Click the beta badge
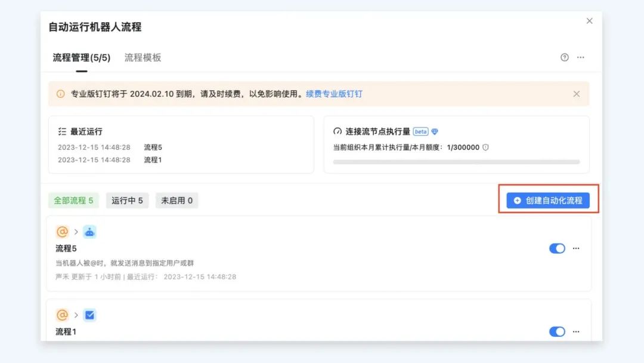The image size is (644, 363). click(420, 131)
